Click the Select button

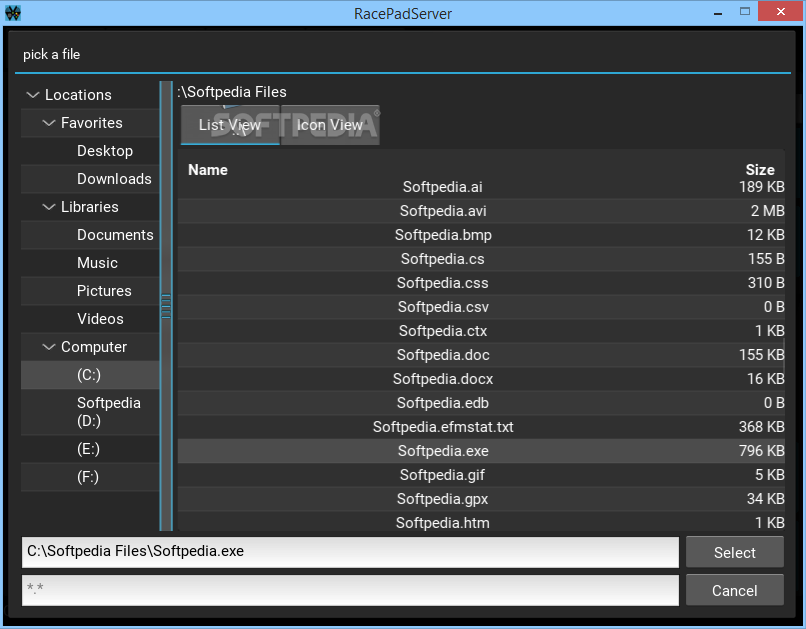pyautogui.click(x=735, y=552)
